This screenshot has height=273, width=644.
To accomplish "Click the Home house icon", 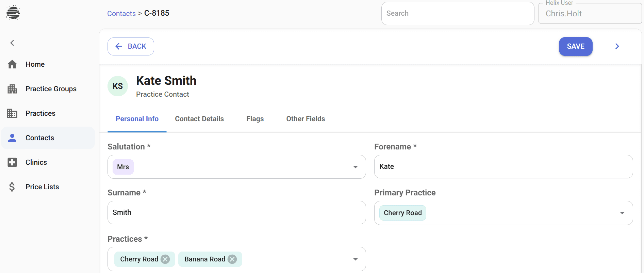I will [12, 64].
